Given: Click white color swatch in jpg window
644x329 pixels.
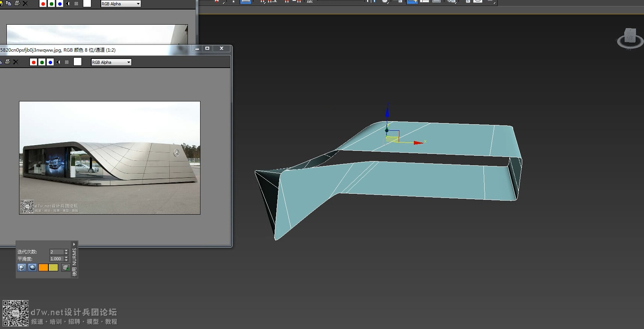Looking at the screenshot, I should 78,62.
